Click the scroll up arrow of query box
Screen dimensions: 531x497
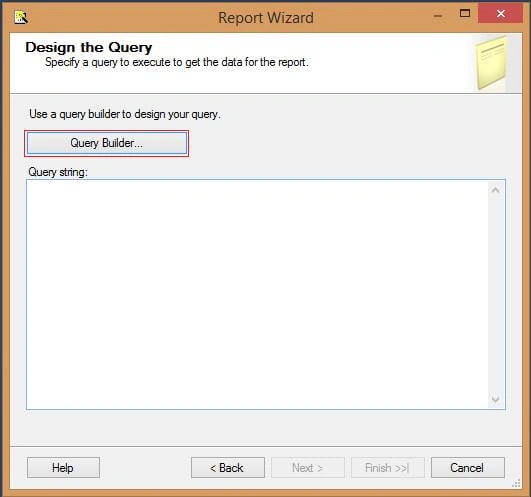(495, 190)
